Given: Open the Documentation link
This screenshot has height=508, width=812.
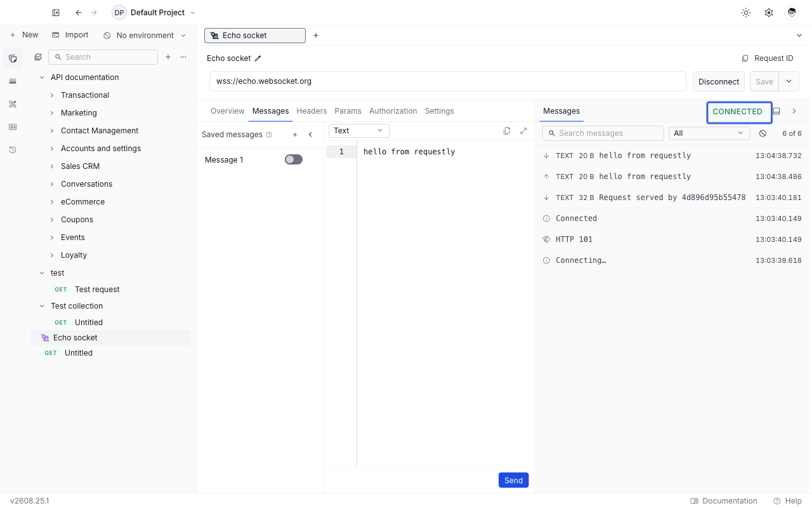Looking at the screenshot, I should (x=724, y=501).
